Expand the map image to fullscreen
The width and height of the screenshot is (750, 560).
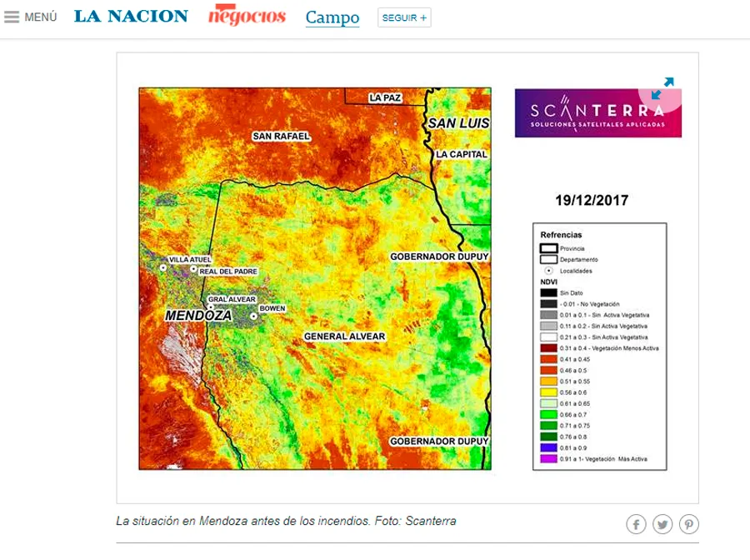[662, 87]
